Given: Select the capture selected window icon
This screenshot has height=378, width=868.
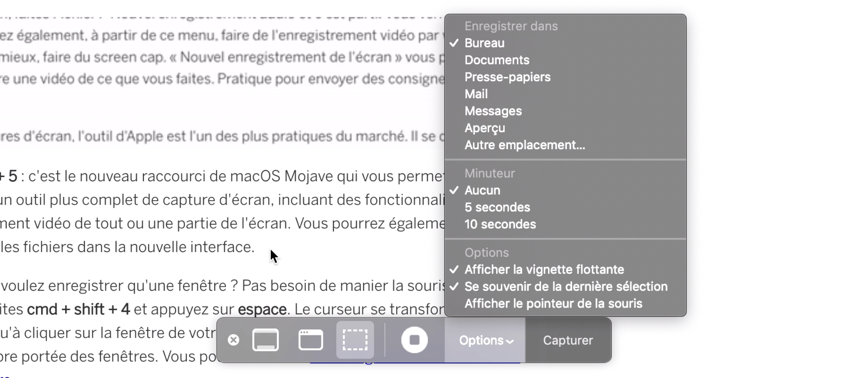Looking at the screenshot, I should 311,340.
